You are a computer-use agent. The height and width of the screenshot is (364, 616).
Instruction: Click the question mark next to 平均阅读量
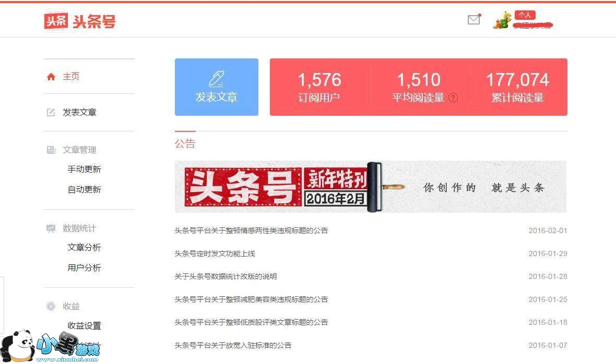[x=453, y=98]
